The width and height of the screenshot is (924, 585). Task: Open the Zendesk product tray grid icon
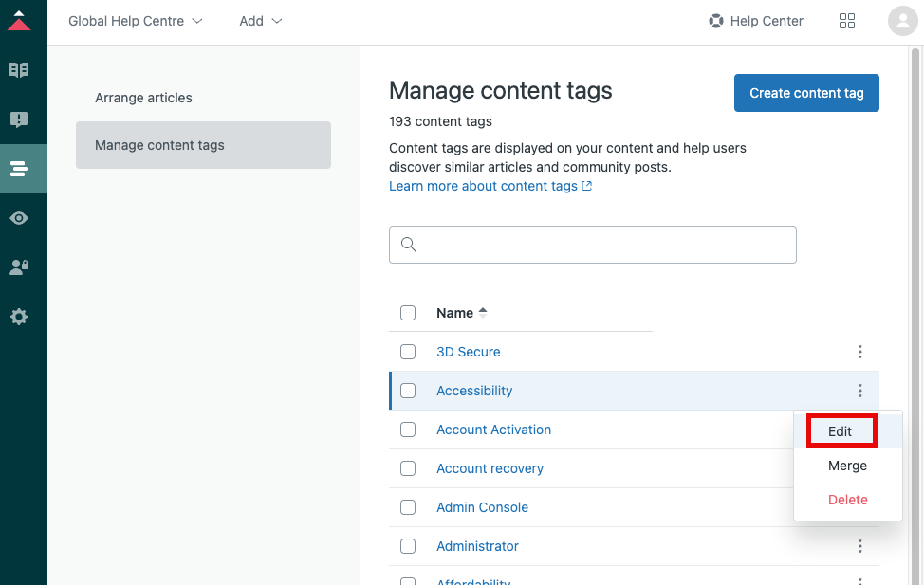click(847, 21)
